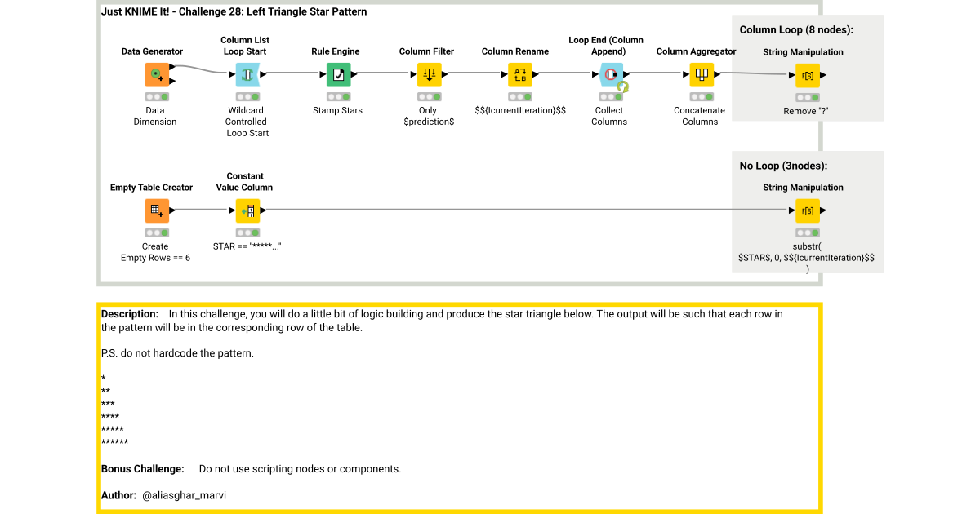Click the @aliasghar_marvi author handle
The image size is (980, 514).
[x=184, y=495]
